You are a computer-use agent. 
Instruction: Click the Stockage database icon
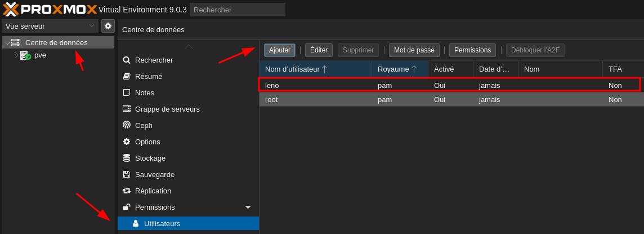(x=127, y=158)
